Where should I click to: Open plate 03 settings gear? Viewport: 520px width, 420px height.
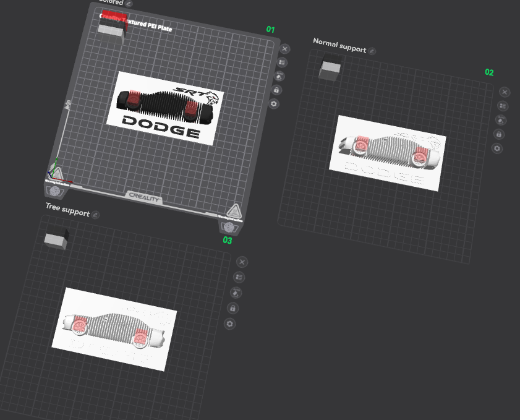230,324
